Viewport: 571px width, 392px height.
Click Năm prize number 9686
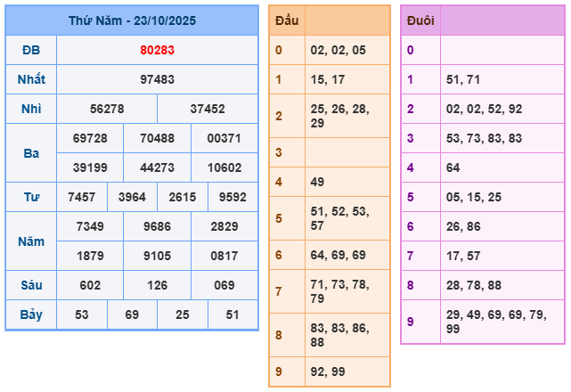pyautogui.click(x=158, y=226)
